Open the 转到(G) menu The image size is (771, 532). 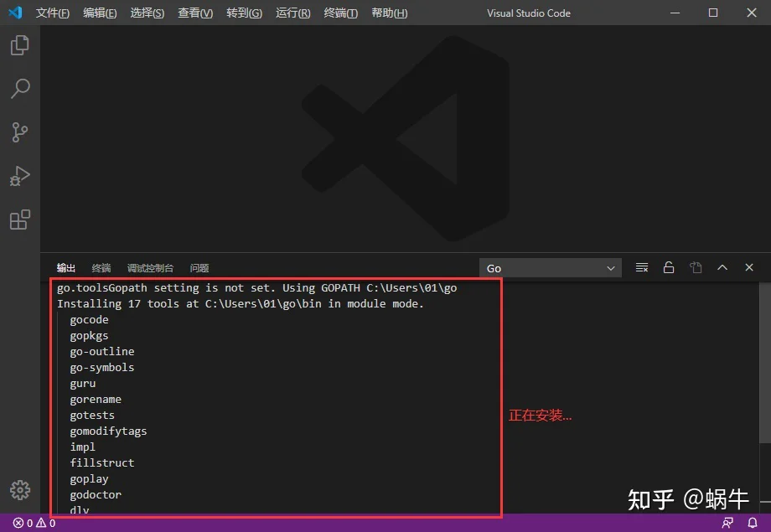pyautogui.click(x=244, y=13)
